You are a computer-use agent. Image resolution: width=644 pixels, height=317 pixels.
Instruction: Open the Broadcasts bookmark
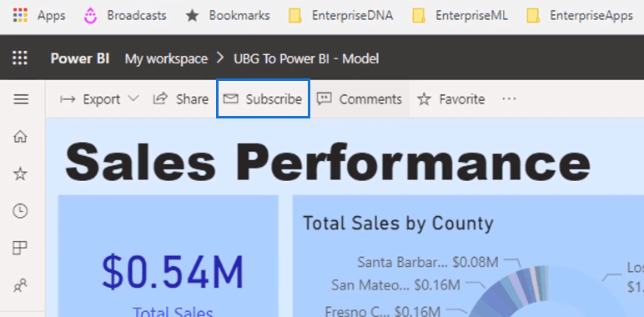(x=125, y=16)
